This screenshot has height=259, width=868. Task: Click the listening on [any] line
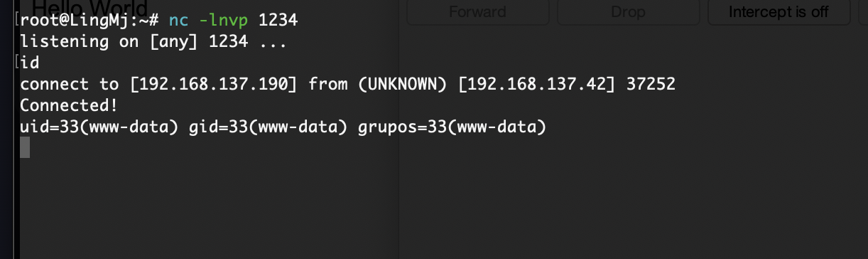(x=153, y=41)
